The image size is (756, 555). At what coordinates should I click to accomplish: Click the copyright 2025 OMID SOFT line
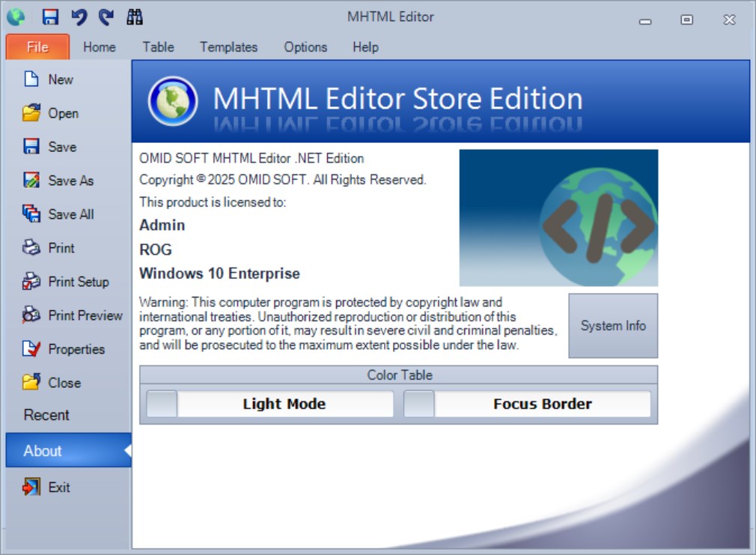(x=282, y=180)
